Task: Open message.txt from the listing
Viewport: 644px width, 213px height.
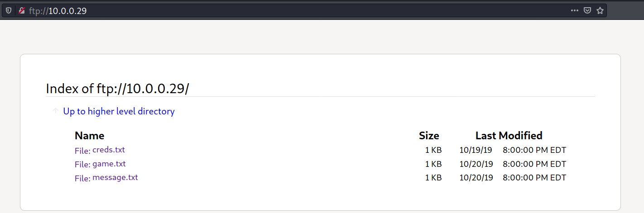Action: coord(115,177)
